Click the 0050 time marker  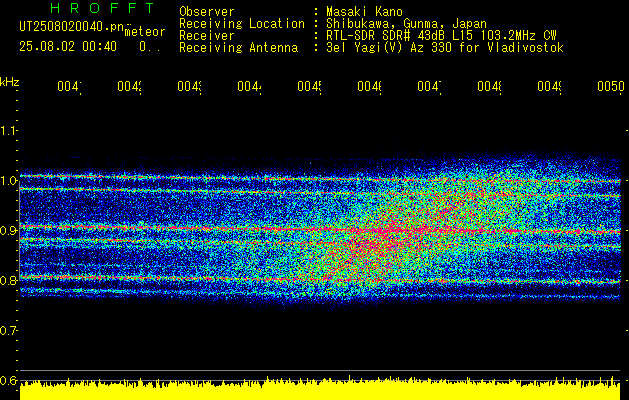[611, 86]
